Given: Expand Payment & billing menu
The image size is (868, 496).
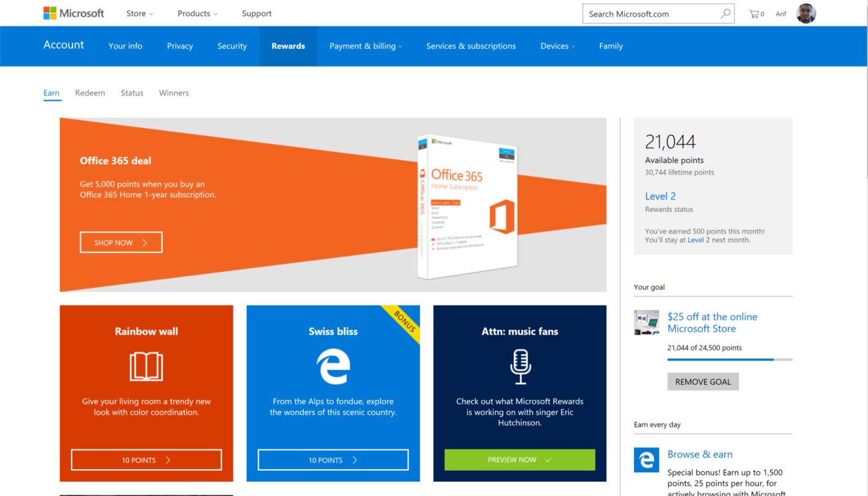Looking at the screenshot, I should click(366, 46).
